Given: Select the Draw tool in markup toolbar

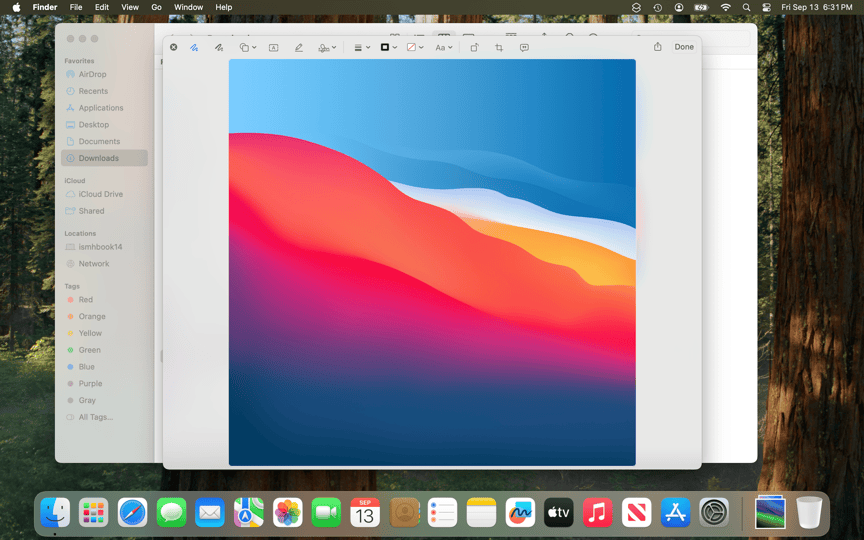Looking at the screenshot, I should click(x=219, y=47).
